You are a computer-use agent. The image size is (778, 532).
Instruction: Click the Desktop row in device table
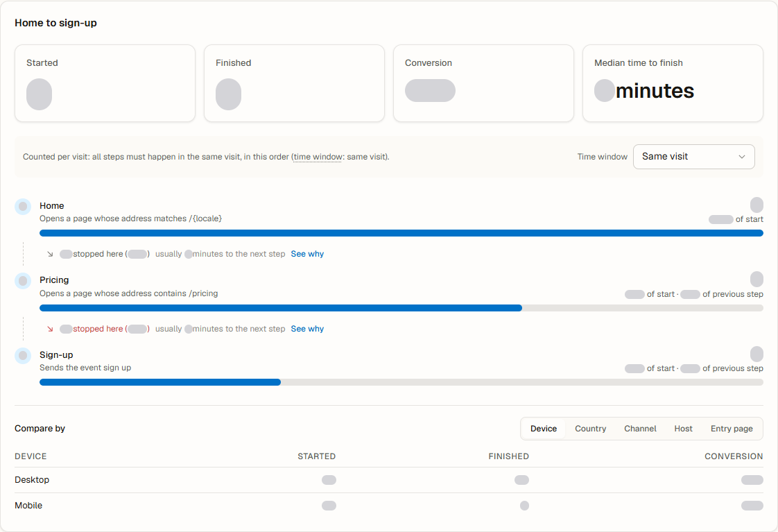tap(389, 480)
